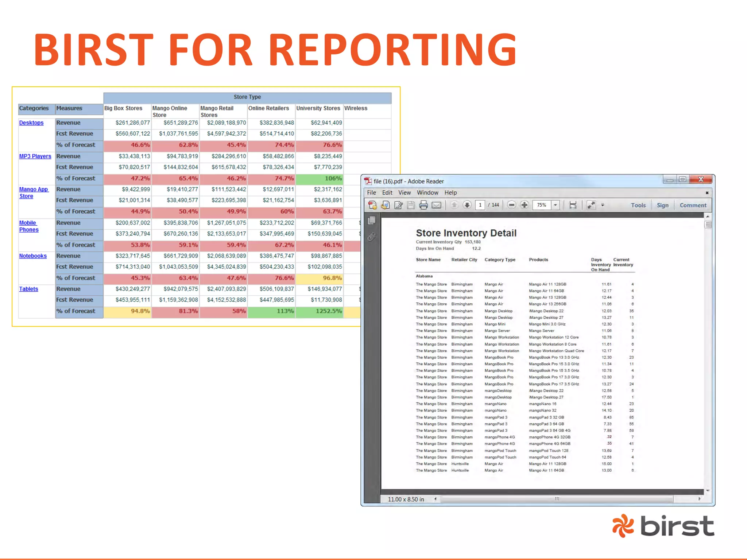Zoom in using the plus button
The width and height of the screenshot is (747, 560).
[525, 205]
